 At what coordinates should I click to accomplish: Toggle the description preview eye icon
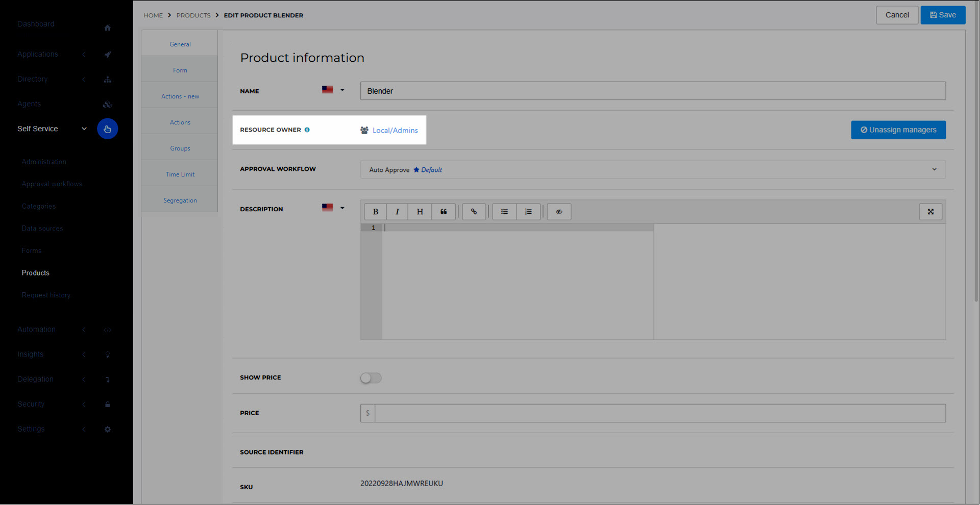(x=559, y=211)
